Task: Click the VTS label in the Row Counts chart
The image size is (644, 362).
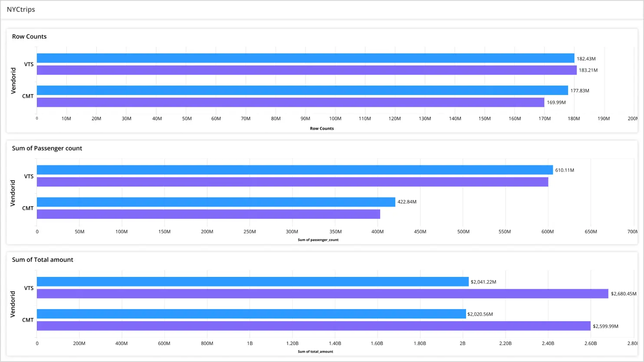Action: 29,64
